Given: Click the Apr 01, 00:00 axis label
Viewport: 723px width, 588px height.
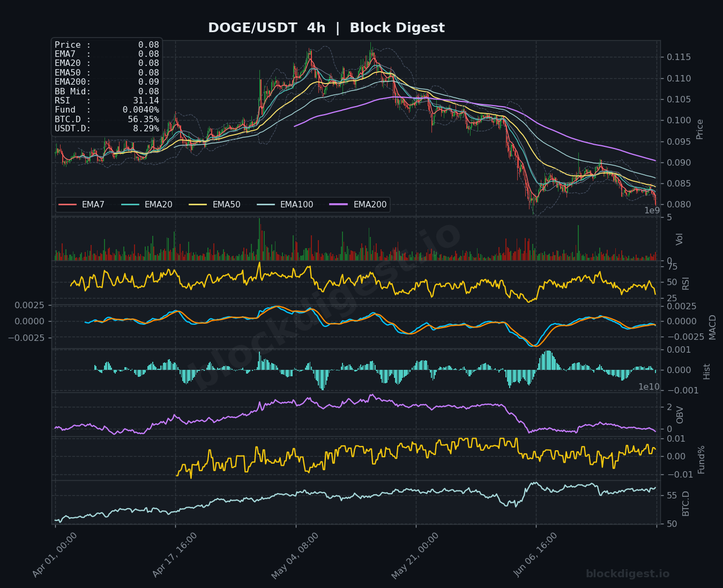Looking at the screenshot, I should pyautogui.click(x=54, y=555).
